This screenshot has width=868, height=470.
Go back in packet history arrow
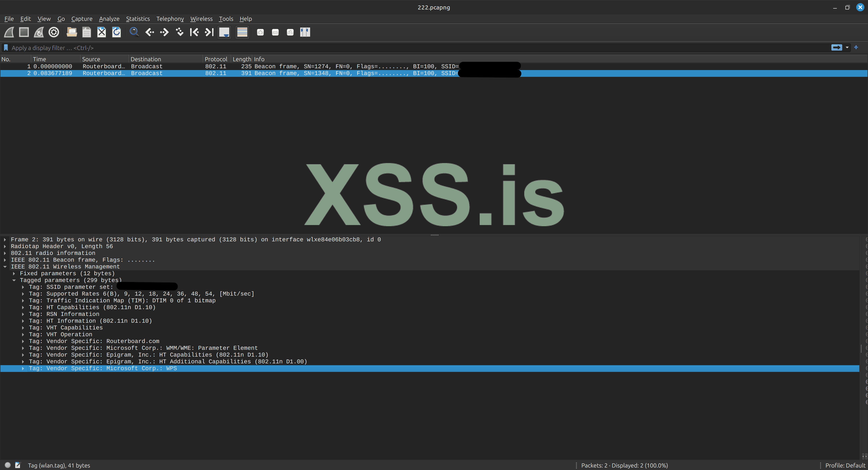pos(150,32)
